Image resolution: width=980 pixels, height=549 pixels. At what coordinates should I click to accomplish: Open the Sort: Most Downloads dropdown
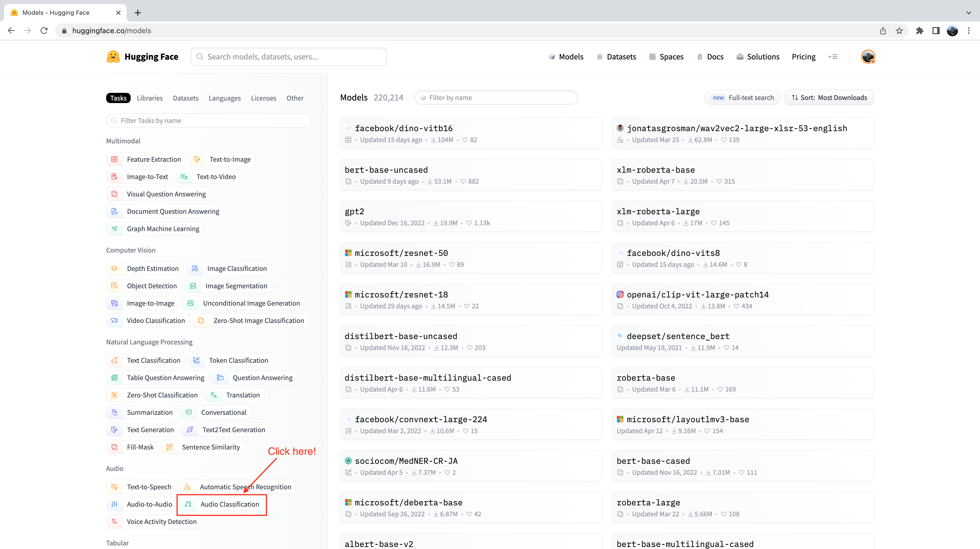click(829, 98)
